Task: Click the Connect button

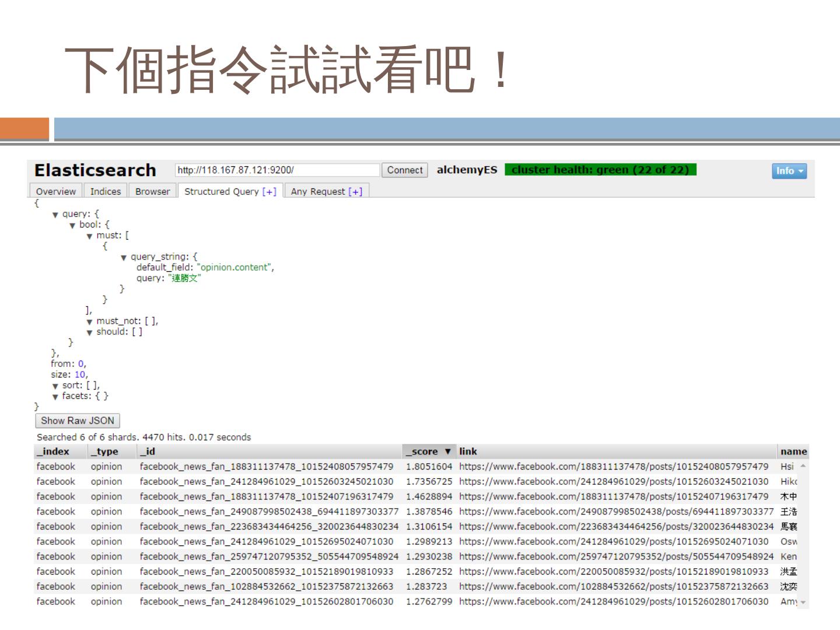Action: (x=405, y=170)
